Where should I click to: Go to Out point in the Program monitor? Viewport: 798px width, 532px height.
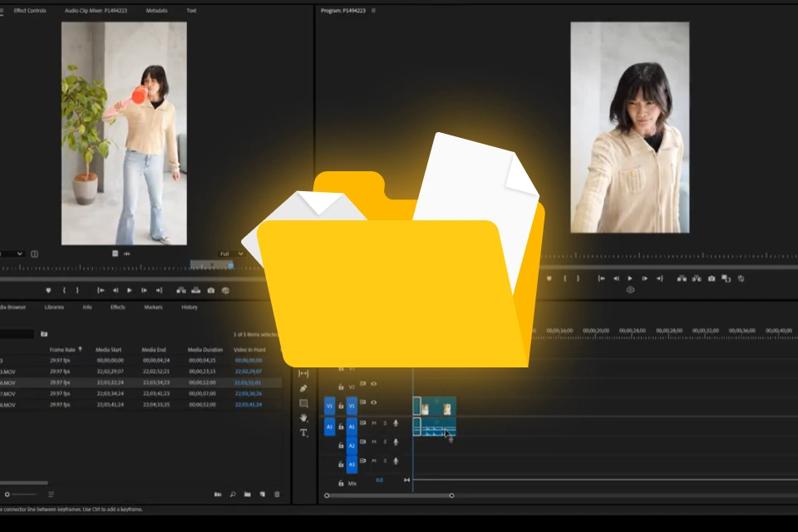pos(660,278)
